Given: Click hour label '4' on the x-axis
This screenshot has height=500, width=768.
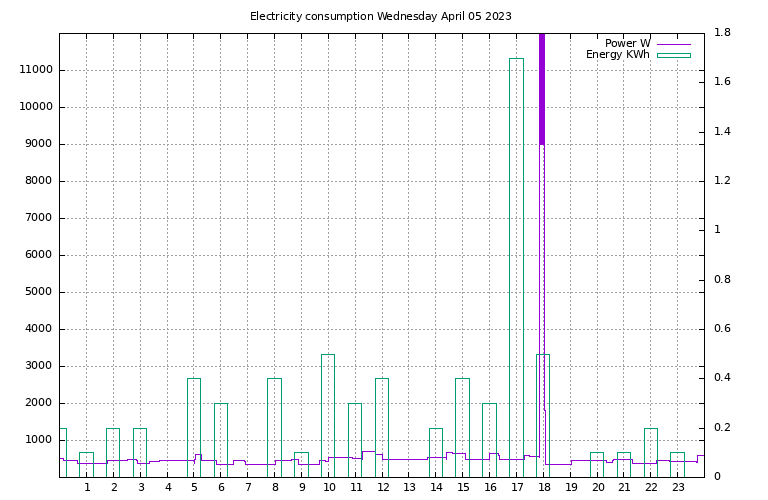Looking at the screenshot, I should [168, 487].
